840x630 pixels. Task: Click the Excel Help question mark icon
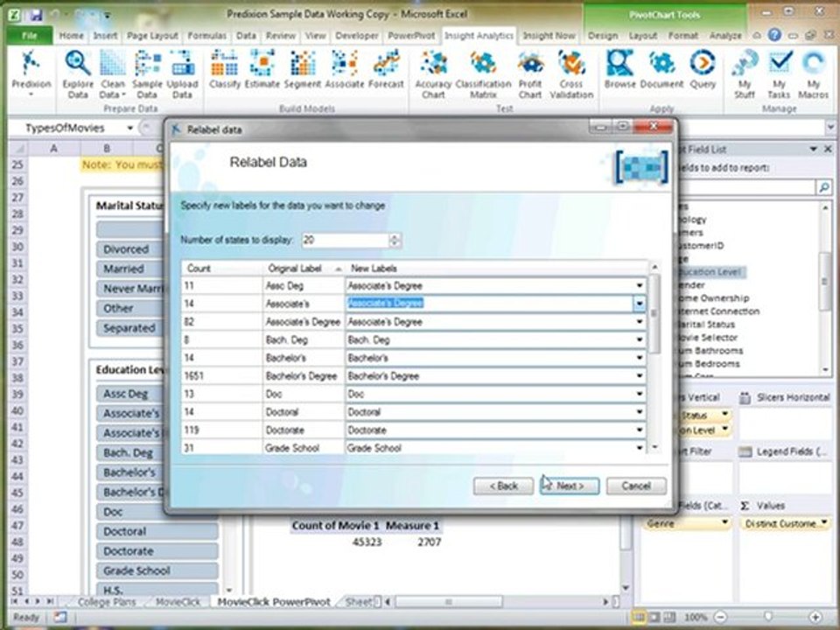[x=774, y=35]
